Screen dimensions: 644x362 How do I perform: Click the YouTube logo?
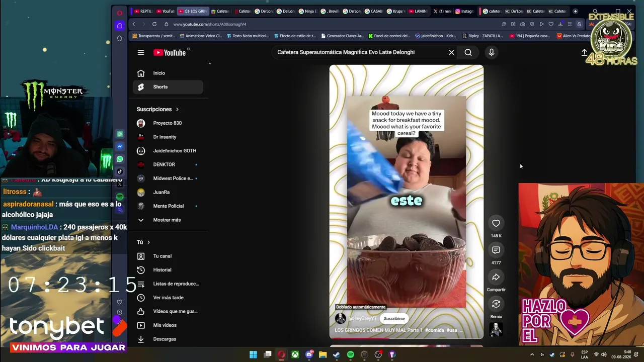[170, 52]
